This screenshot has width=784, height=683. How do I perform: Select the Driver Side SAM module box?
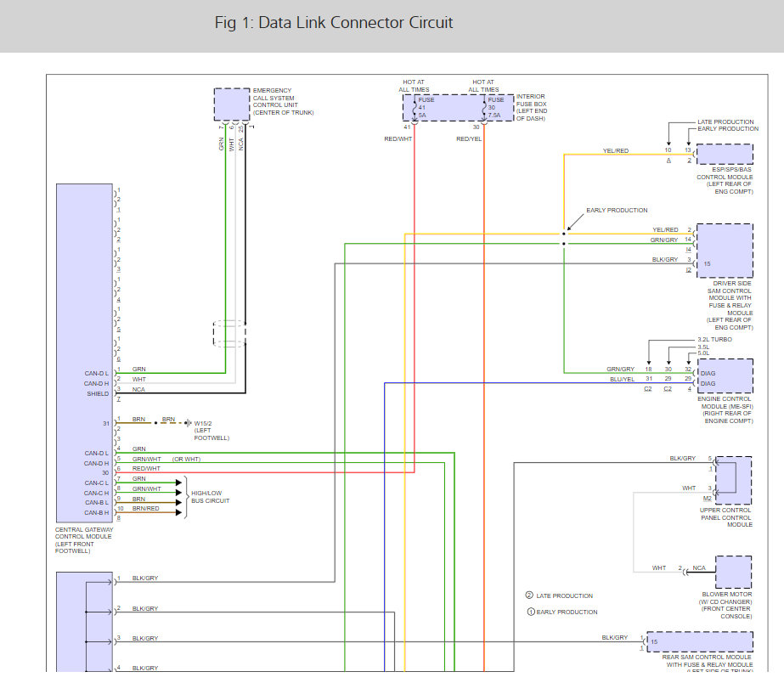(724, 251)
